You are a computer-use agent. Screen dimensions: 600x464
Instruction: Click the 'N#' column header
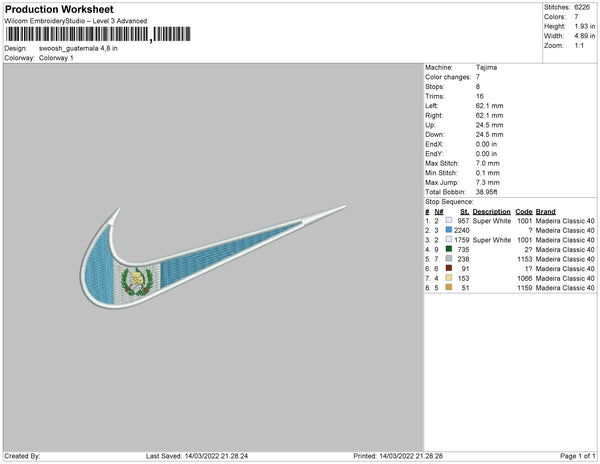(x=439, y=212)
